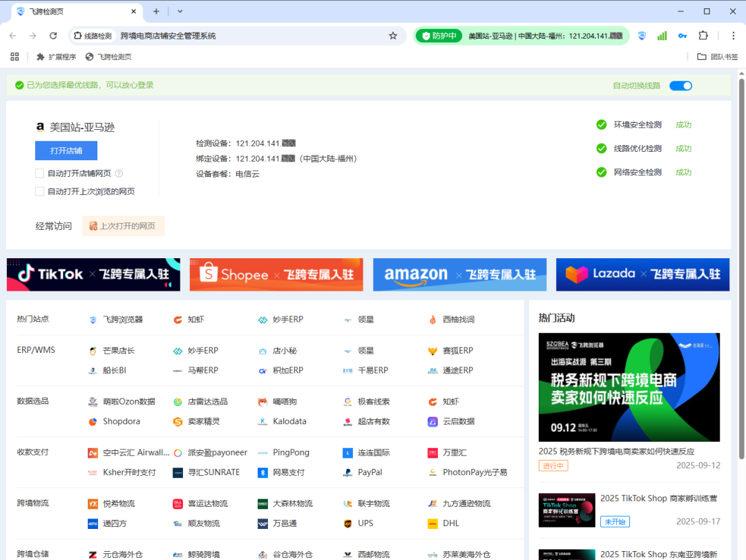Open the tab list chevron beside new tab

coord(179,11)
